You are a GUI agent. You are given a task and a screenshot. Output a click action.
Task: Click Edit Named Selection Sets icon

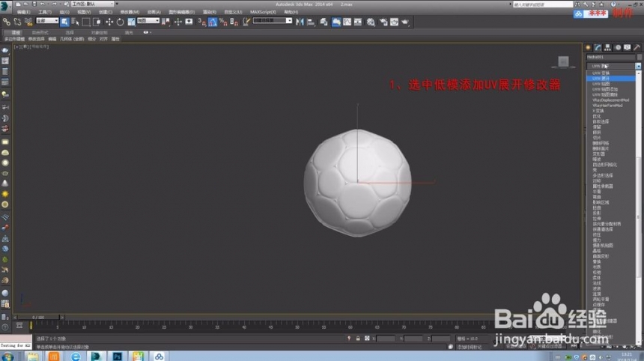(x=246, y=22)
